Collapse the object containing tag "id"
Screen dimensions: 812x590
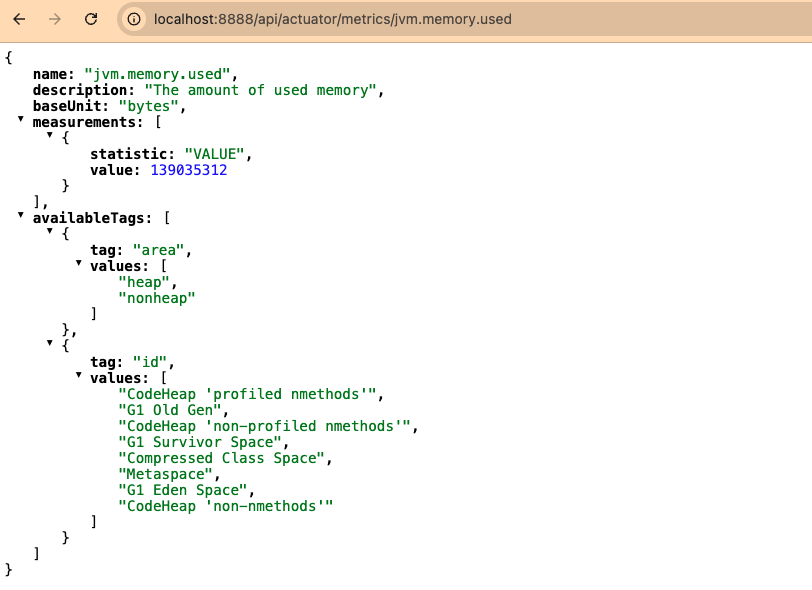(50, 343)
